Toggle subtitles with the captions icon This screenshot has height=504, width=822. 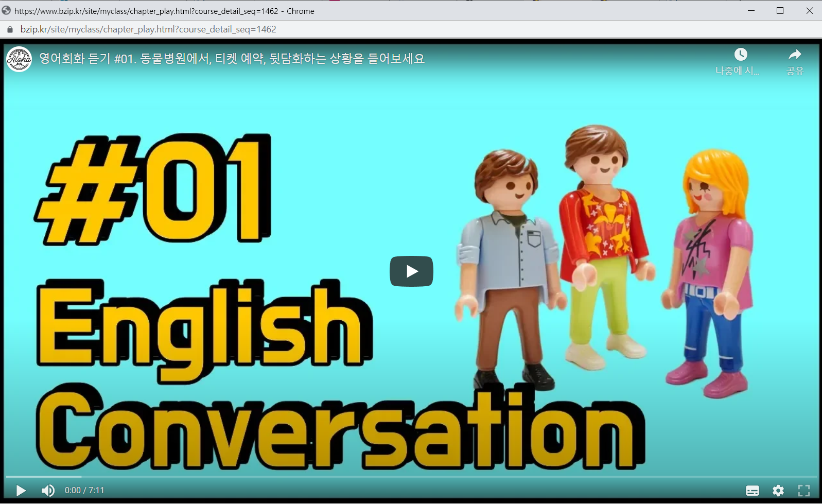point(752,490)
